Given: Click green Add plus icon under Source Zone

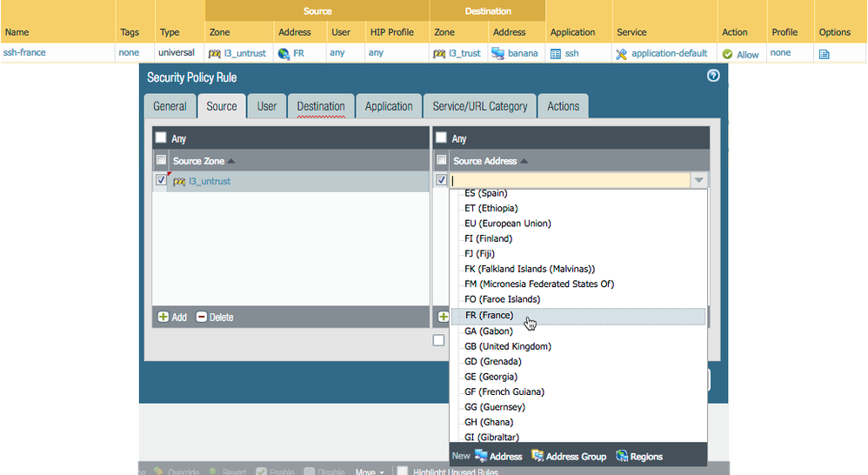Looking at the screenshot, I should tap(162, 318).
